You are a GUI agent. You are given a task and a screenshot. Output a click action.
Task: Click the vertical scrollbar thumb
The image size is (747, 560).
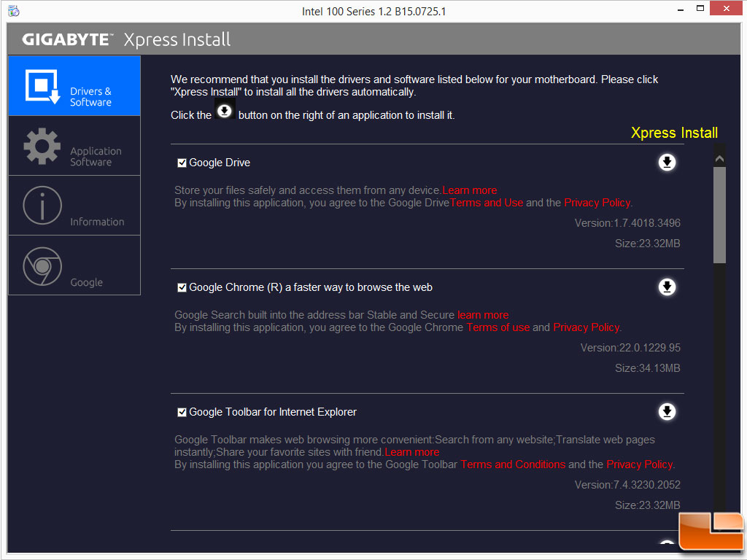coord(719,214)
